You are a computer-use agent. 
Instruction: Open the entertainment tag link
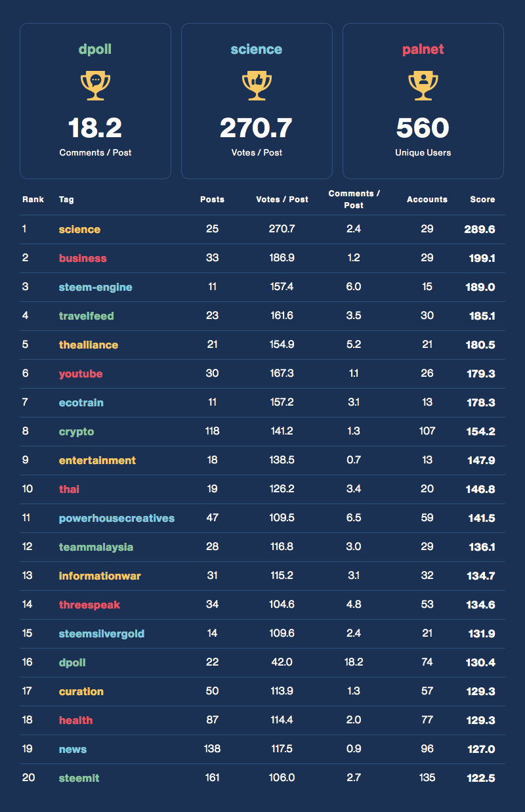click(97, 460)
